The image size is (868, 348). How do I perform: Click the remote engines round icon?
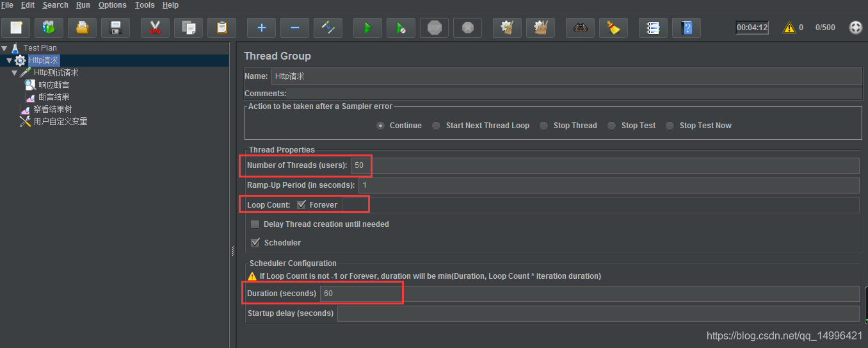[856, 28]
